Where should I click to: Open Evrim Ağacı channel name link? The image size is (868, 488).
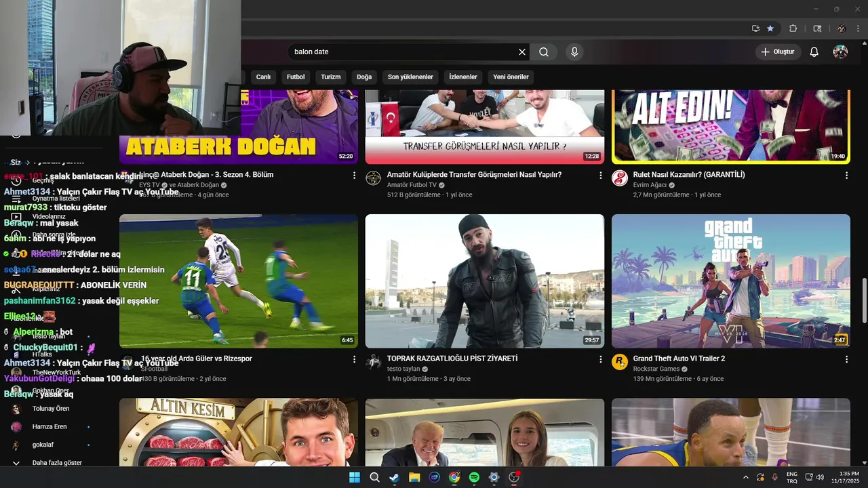tap(649, 185)
